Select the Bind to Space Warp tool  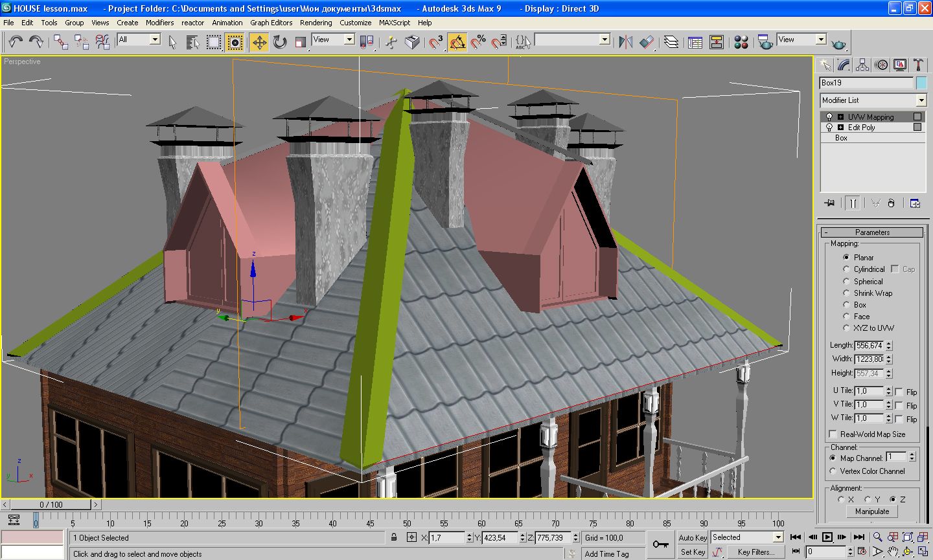(102, 42)
